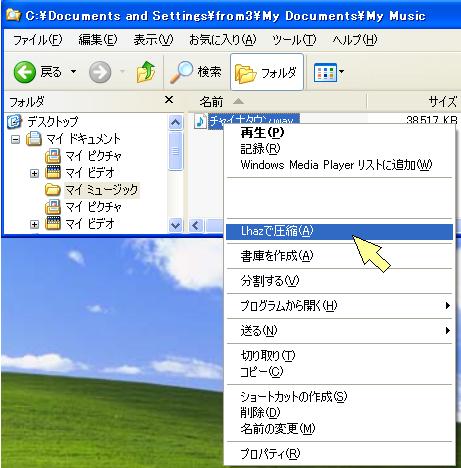The height and width of the screenshot is (468, 461).
Task: Go up one folder level icon
Action: click(x=146, y=72)
